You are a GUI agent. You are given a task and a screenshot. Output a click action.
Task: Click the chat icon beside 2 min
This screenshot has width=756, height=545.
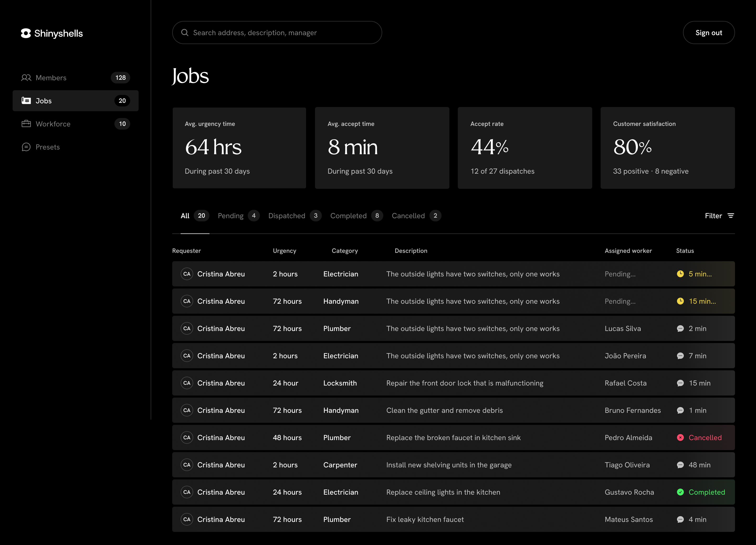click(680, 328)
